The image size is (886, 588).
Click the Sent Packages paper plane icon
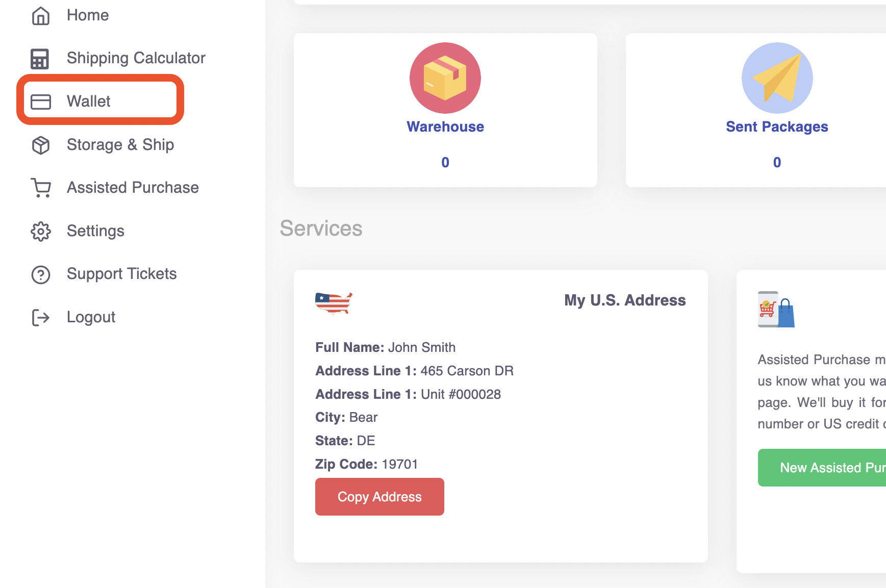[x=776, y=78]
